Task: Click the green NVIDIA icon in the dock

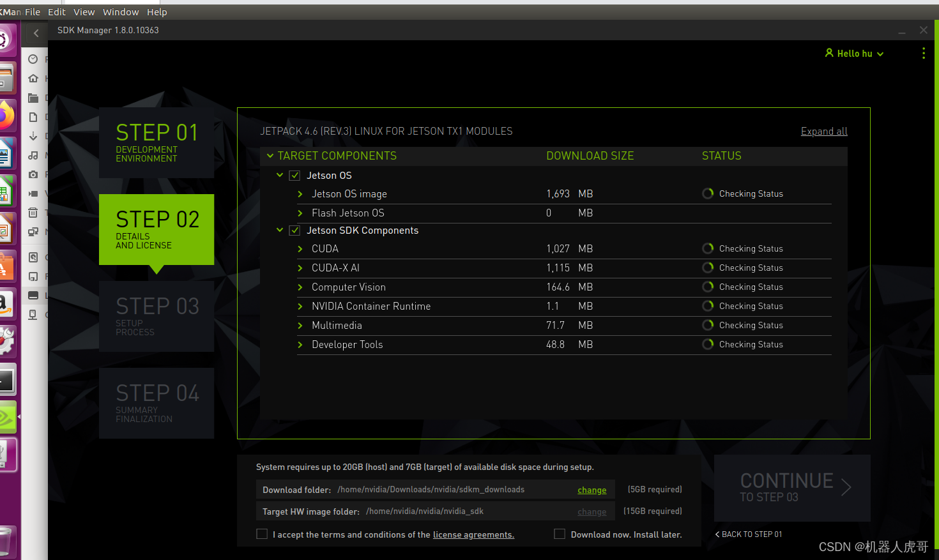Action: [x=8, y=417]
